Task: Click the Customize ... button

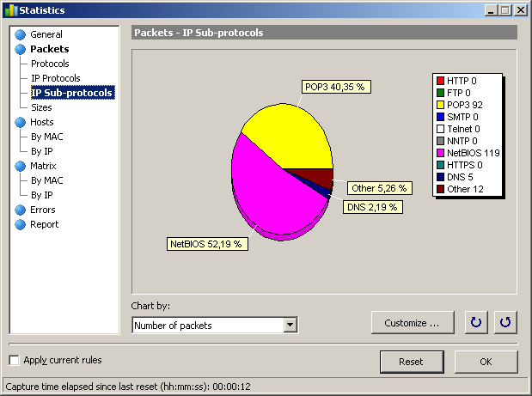Action: point(413,322)
